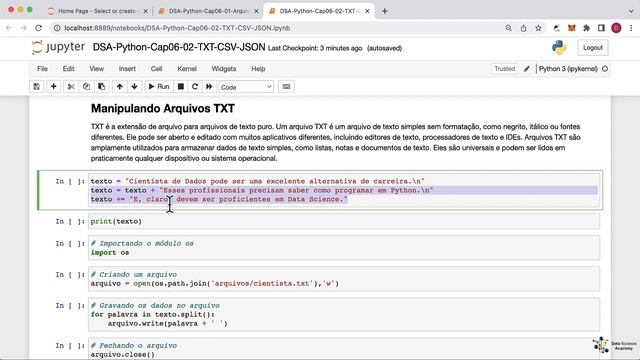Bookmark this page with the star icon
The height and width of the screenshot is (360, 640).
[538, 28]
